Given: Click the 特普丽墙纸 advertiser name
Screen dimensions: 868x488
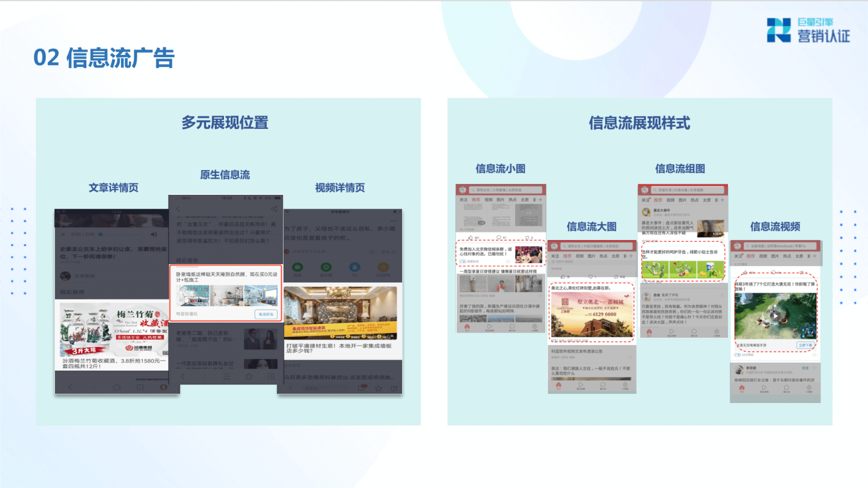Looking at the screenshot, I should [x=187, y=314].
